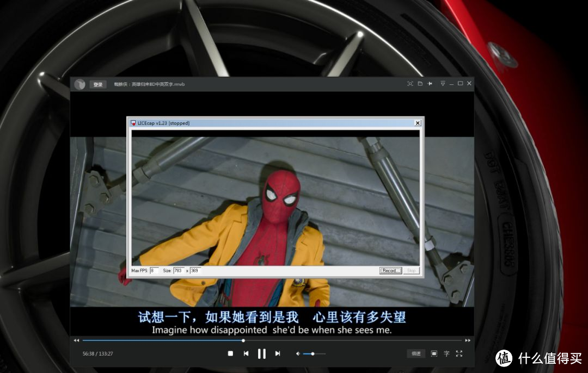
Task: Click the video file title text
Action: click(x=149, y=84)
